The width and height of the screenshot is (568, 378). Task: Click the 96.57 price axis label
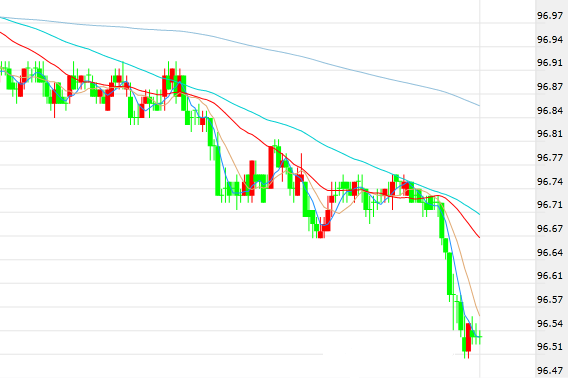point(550,300)
